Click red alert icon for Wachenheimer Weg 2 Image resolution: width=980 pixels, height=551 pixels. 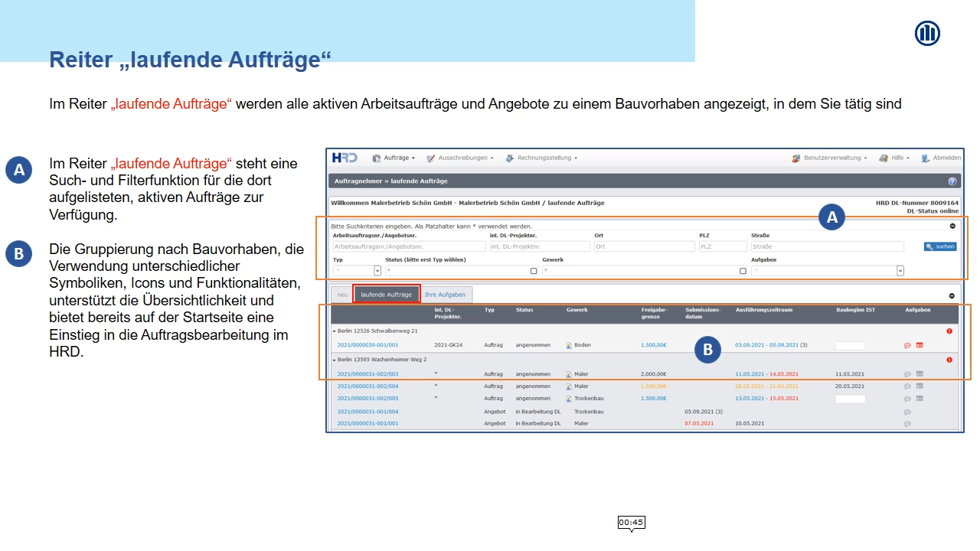tap(949, 359)
